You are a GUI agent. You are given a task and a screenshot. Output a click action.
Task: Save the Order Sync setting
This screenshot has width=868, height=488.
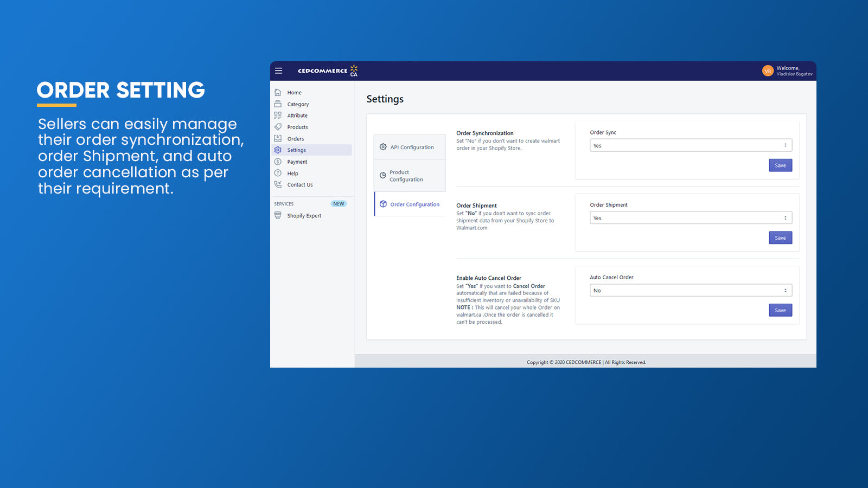click(780, 165)
